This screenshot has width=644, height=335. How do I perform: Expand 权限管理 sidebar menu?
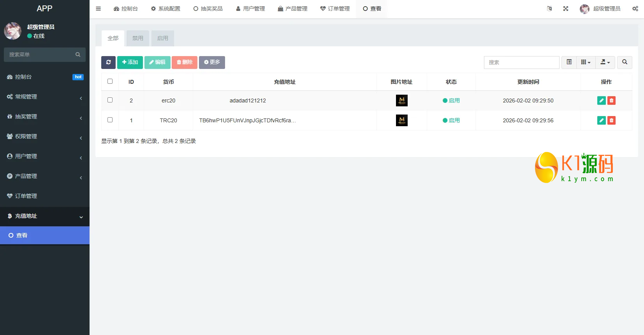(x=45, y=136)
